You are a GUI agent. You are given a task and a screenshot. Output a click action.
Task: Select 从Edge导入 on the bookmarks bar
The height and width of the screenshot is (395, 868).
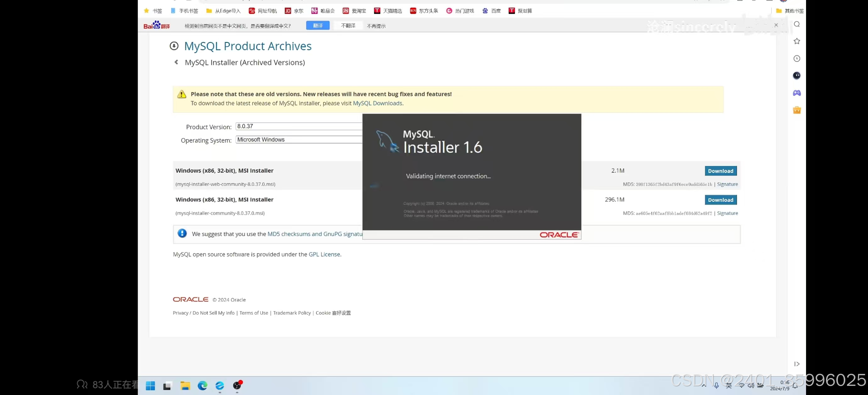coord(223,11)
